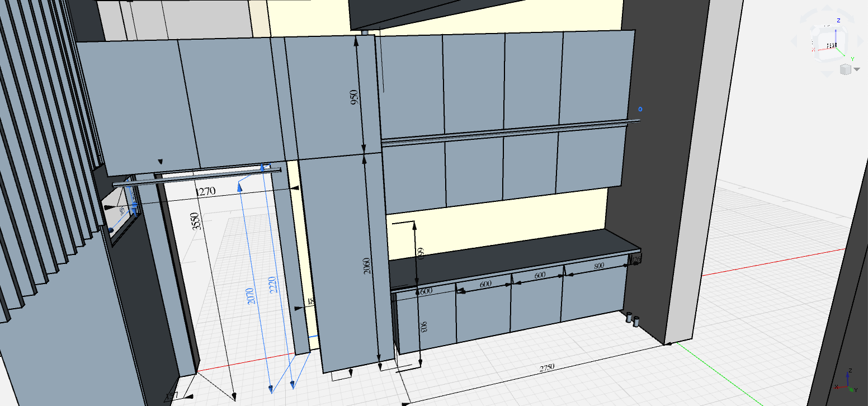Select the two pipe stubs on the floor
Image resolution: width=868 pixels, height=406 pixels.
click(632, 319)
